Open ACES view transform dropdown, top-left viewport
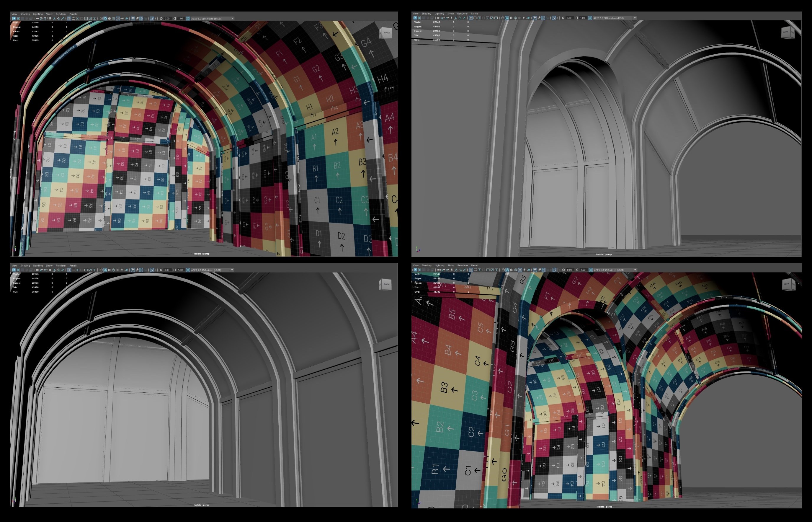Viewport: 812px width, 522px height. click(232, 19)
